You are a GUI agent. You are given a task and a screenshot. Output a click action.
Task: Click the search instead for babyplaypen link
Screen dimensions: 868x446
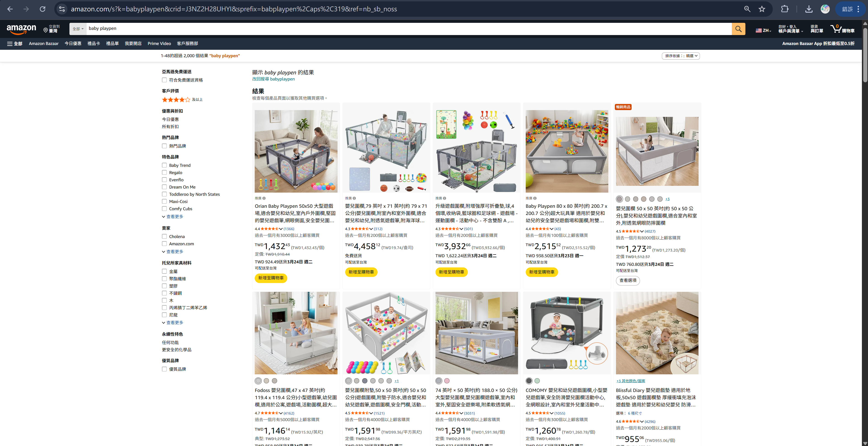[x=273, y=79]
